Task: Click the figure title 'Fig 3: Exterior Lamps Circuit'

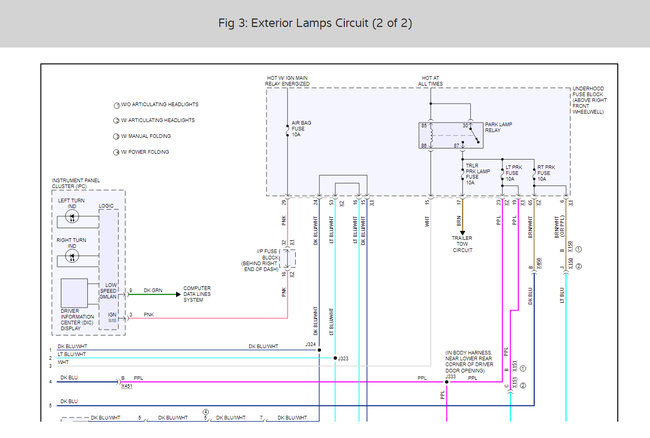Action: pyautogui.click(x=315, y=23)
